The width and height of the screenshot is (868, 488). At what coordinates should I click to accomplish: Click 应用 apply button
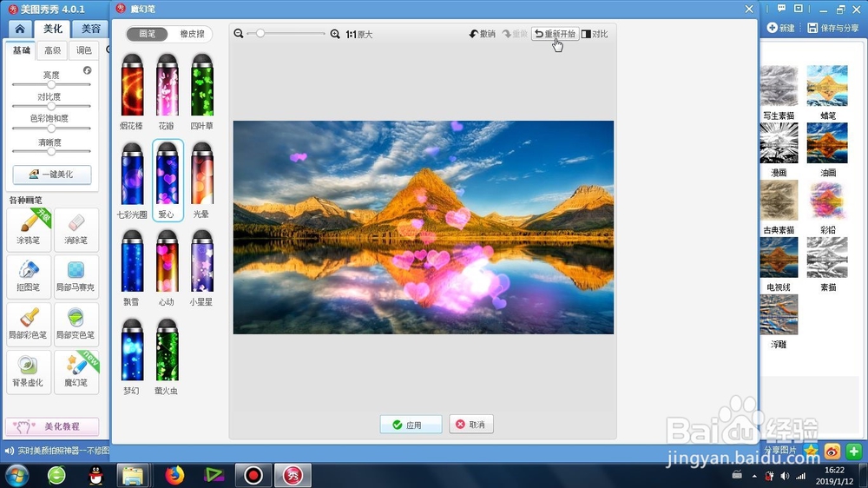coord(411,425)
